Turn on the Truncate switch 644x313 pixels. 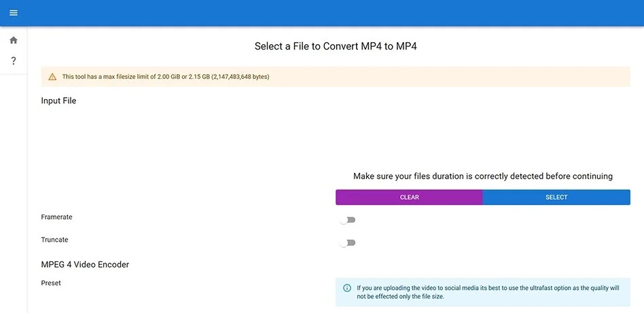click(348, 242)
